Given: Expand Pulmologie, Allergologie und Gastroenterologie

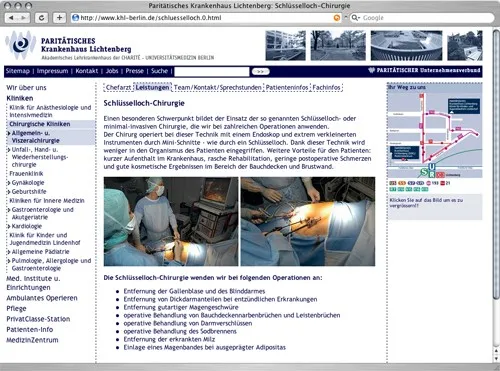Looking at the screenshot, I should tap(50, 264).
